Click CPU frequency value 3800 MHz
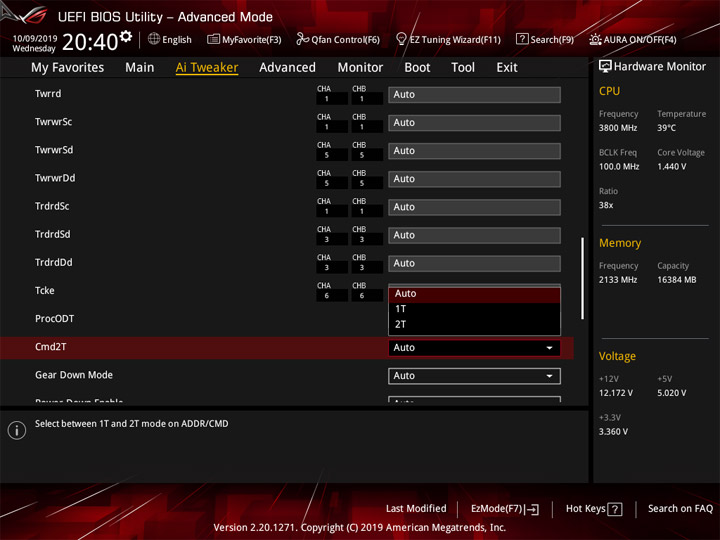Image resolution: width=720 pixels, height=540 pixels. click(618, 128)
